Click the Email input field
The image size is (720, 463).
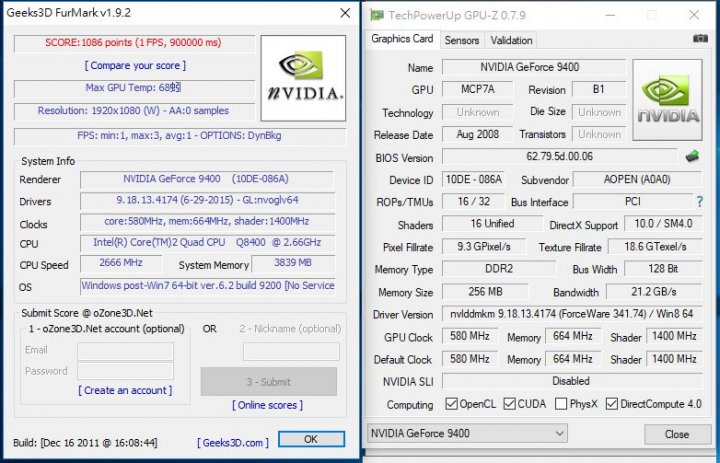pos(125,351)
